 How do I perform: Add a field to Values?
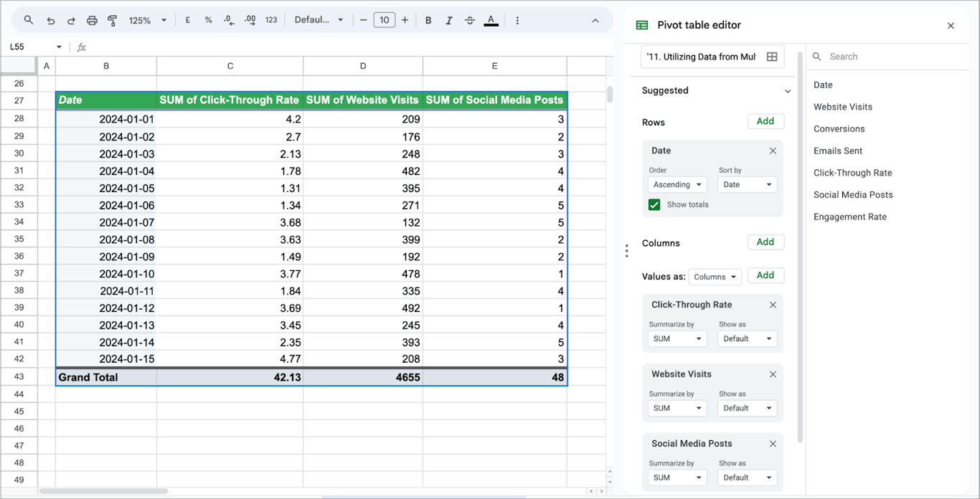[x=765, y=275]
